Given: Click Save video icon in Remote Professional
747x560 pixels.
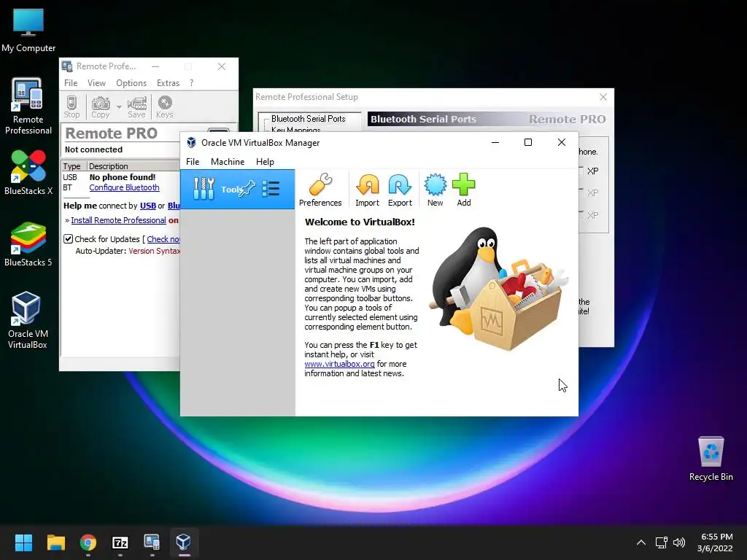Looking at the screenshot, I should [x=136, y=106].
